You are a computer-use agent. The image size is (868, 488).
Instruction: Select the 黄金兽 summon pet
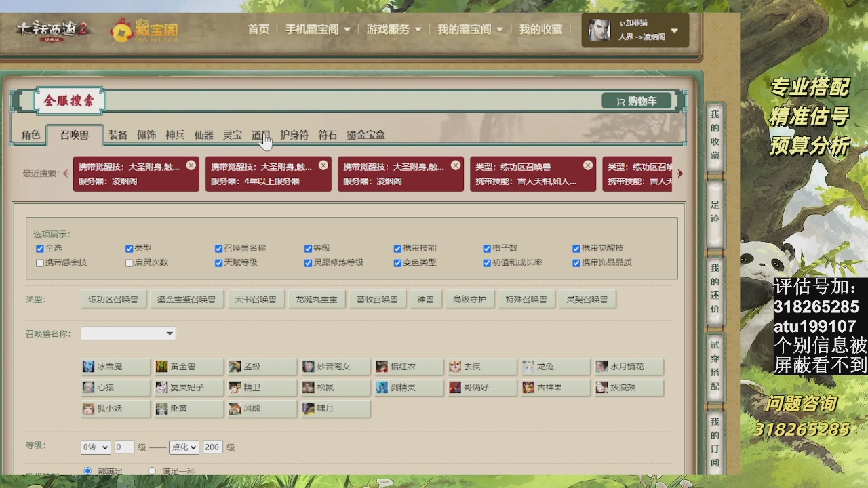[189, 367]
